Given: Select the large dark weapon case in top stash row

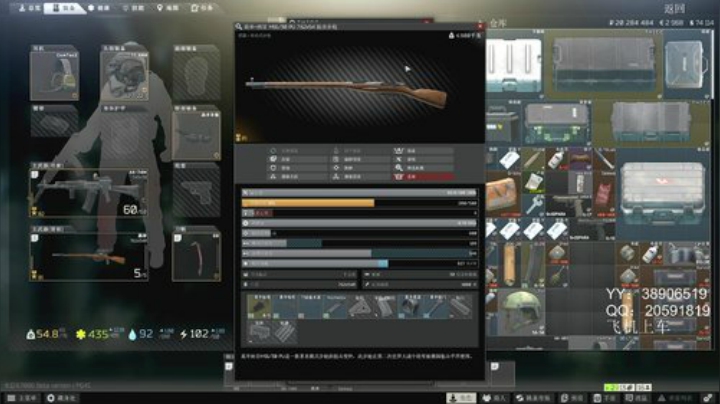Looking at the screenshot, I should [604, 64].
